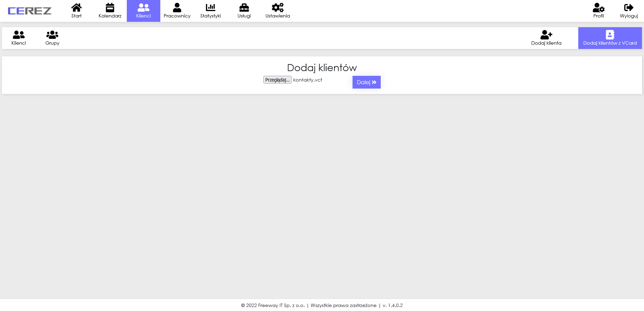Select Klienci in the top navigation bar
The image size is (644, 311).
(144, 11)
